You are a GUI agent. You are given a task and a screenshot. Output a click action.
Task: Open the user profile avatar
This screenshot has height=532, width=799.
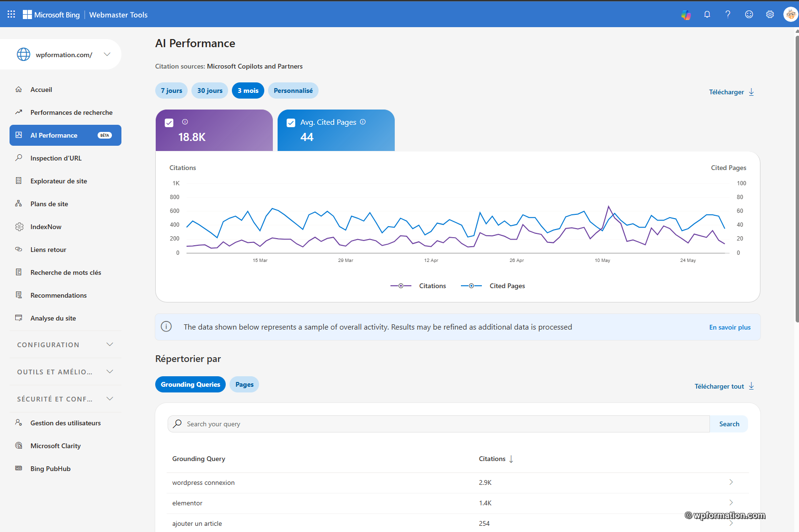click(x=790, y=14)
